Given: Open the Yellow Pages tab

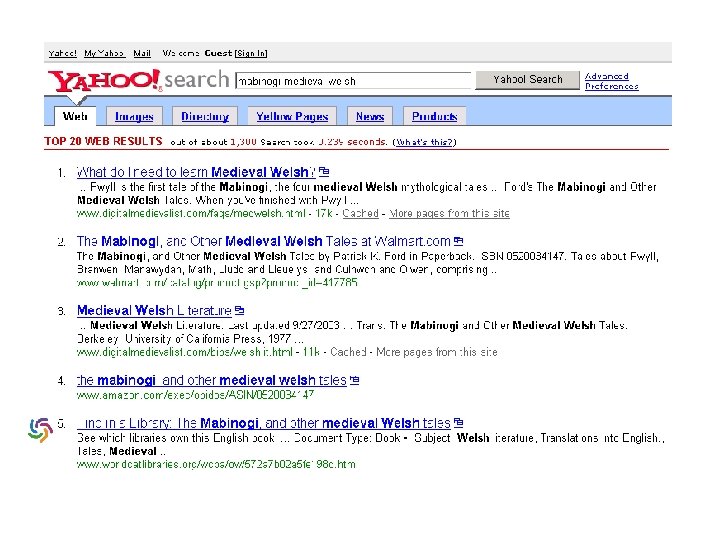Looking at the screenshot, I should pos(292,117).
